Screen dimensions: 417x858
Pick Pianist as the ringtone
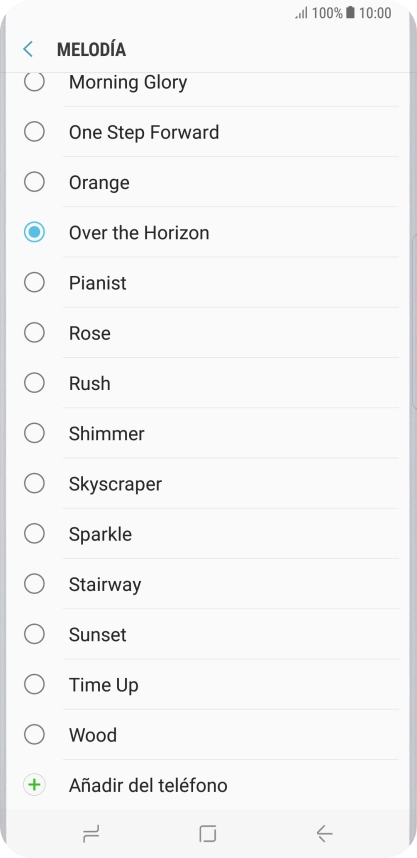pos(208,283)
